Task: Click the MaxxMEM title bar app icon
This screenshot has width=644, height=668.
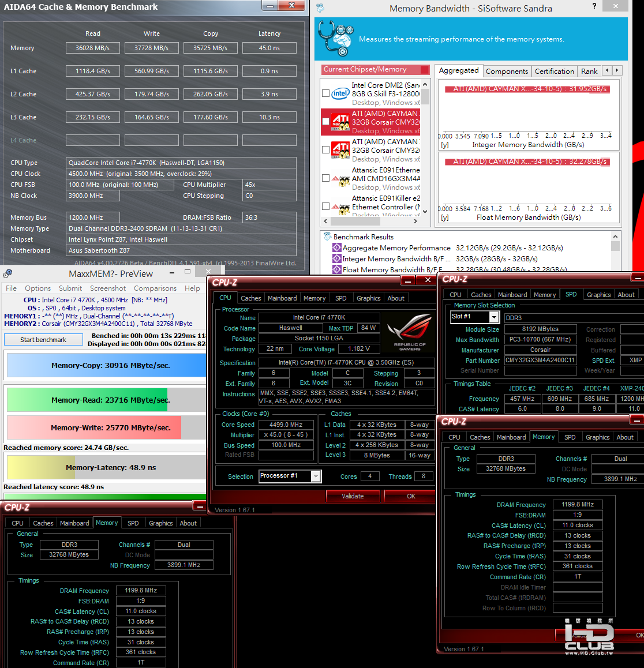Action: pyautogui.click(x=8, y=273)
